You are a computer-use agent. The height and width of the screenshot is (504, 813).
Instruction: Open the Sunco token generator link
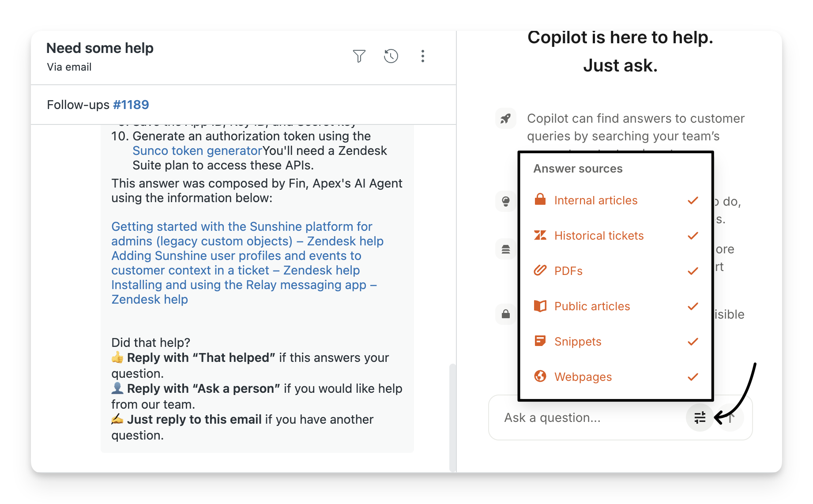(x=197, y=151)
